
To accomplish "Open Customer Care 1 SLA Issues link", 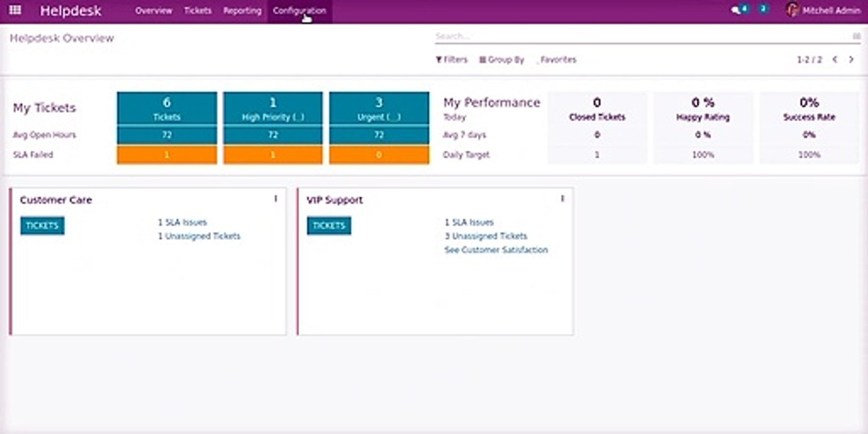I will [182, 222].
